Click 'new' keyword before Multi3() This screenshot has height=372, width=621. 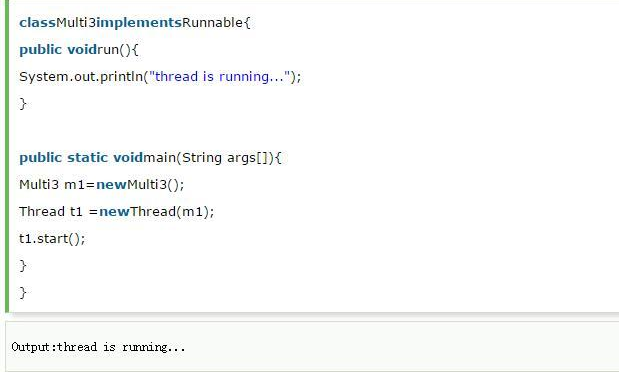111,185
